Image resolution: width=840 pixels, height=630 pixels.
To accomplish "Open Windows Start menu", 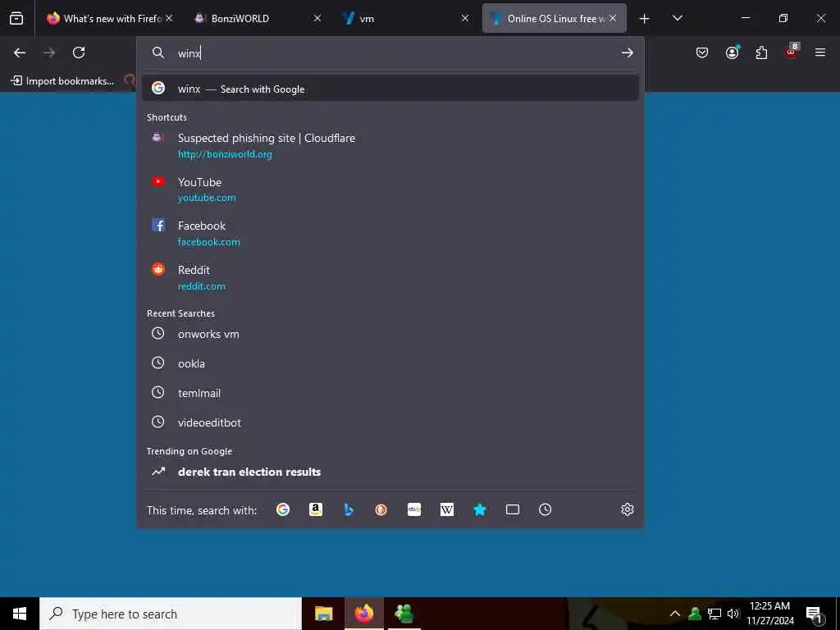I will click(20, 614).
